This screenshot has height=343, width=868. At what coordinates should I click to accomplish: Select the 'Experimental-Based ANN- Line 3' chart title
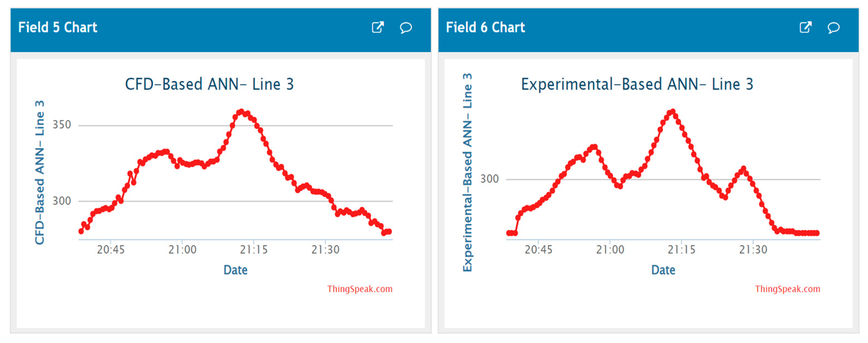click(x=637, y=84)
